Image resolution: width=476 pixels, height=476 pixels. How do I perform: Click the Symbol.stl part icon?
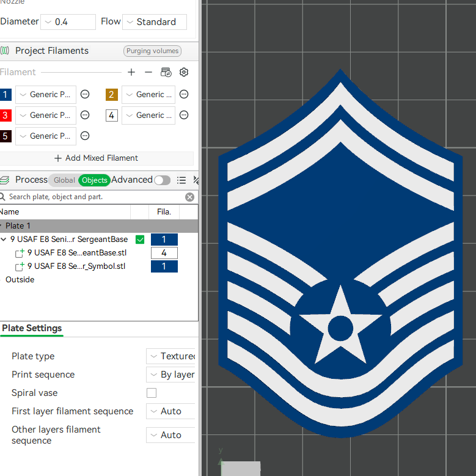pos(20,266)
